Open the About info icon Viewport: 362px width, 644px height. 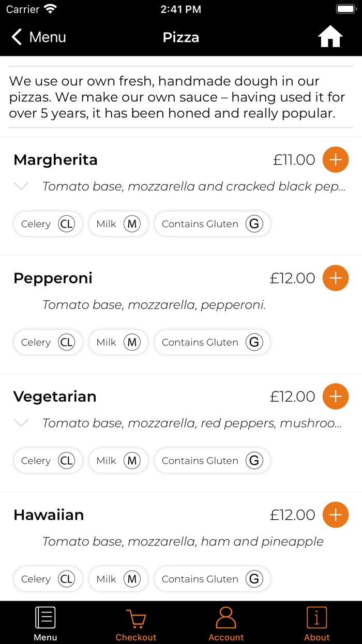click(x=316, y=617)
